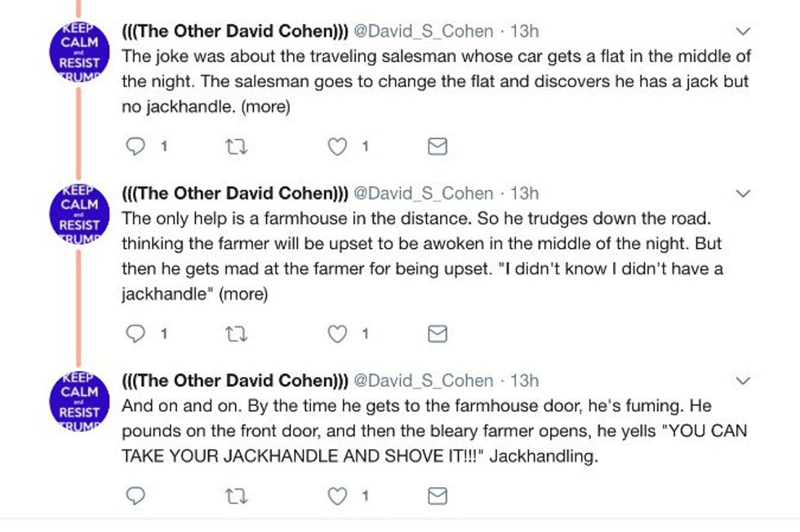This screenshot has height=532, width=800.
Task: Reply to the traveling salesman joke tweet
Action: pos(136,147)
